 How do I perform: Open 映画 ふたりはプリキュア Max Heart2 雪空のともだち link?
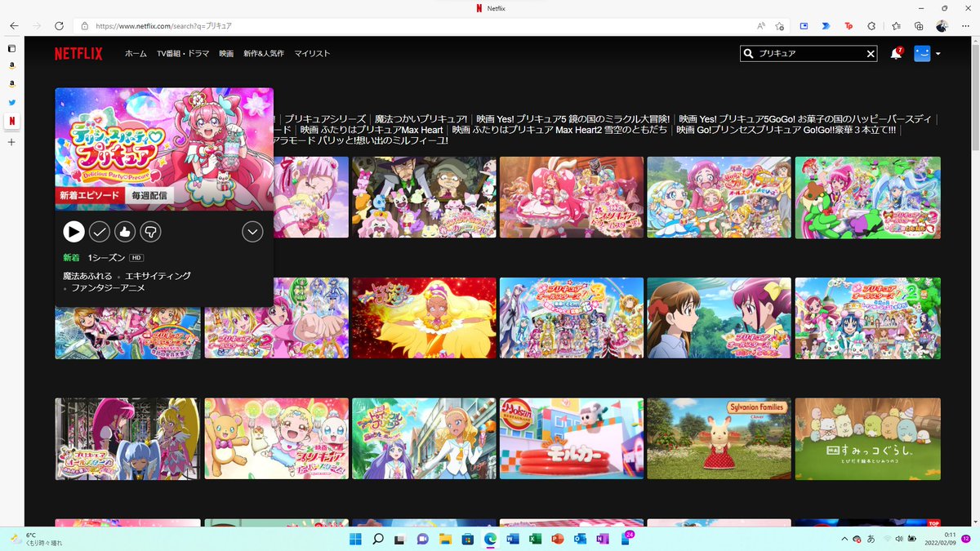[x=559, y=130]
